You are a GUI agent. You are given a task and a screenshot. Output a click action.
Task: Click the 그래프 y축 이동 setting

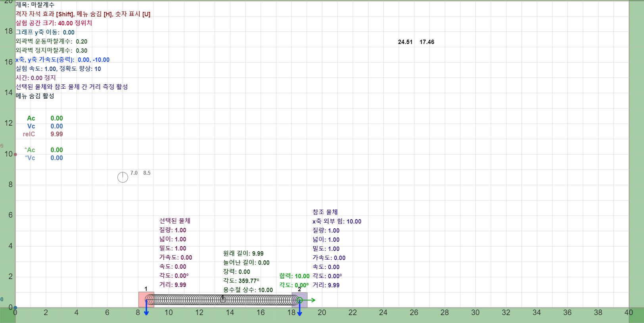point(45,32)
